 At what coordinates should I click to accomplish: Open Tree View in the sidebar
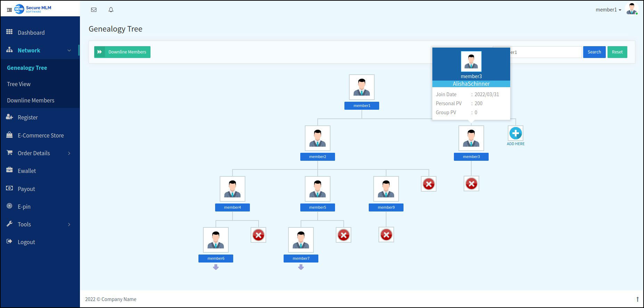pos(19,84)
